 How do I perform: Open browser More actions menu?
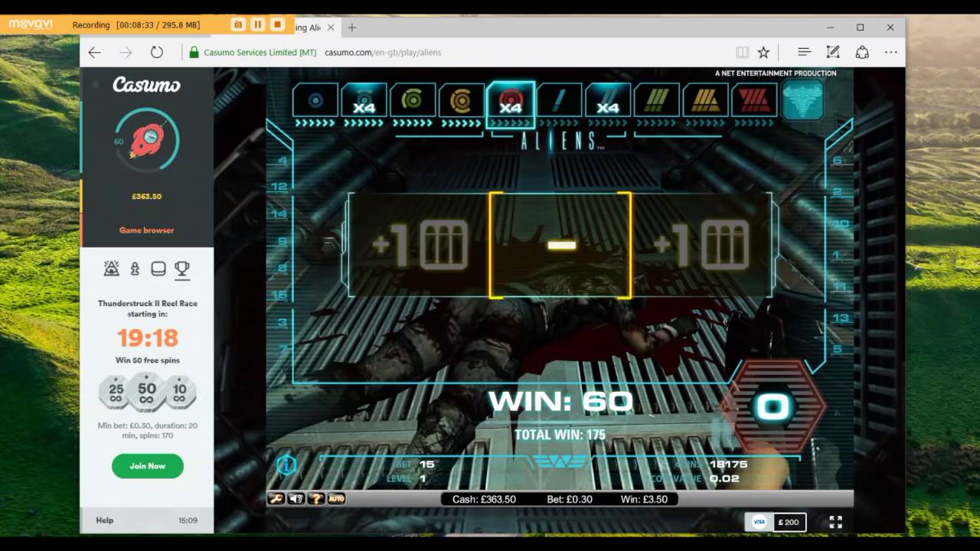coord(890,52)
